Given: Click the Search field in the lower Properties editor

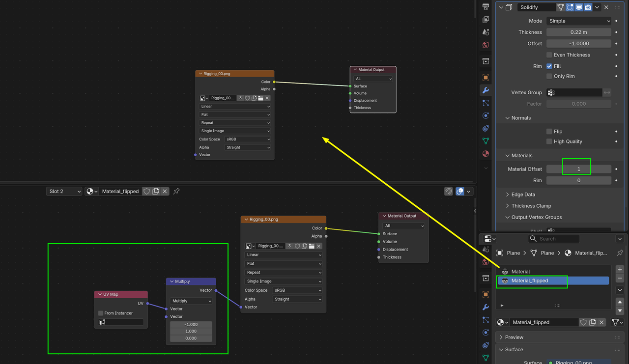Looking at the screenshot, I should [x=554, y=239].
